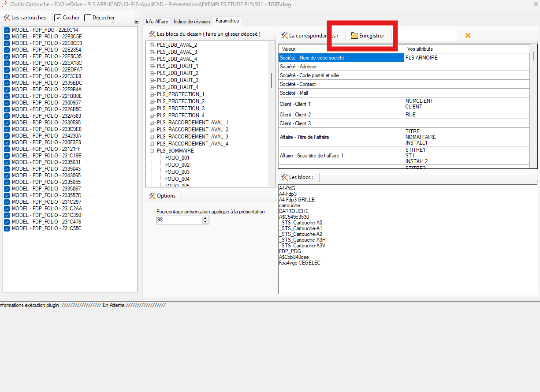Image resolution: width=540 pixels, height=392 pixels.
Task: Collapse the PLS_SOMMAIRE tree node
Action: (x=152, y=151)
